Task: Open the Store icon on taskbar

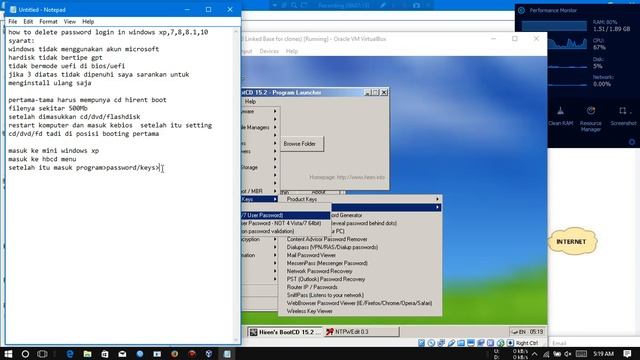Action: pos(105,354)
